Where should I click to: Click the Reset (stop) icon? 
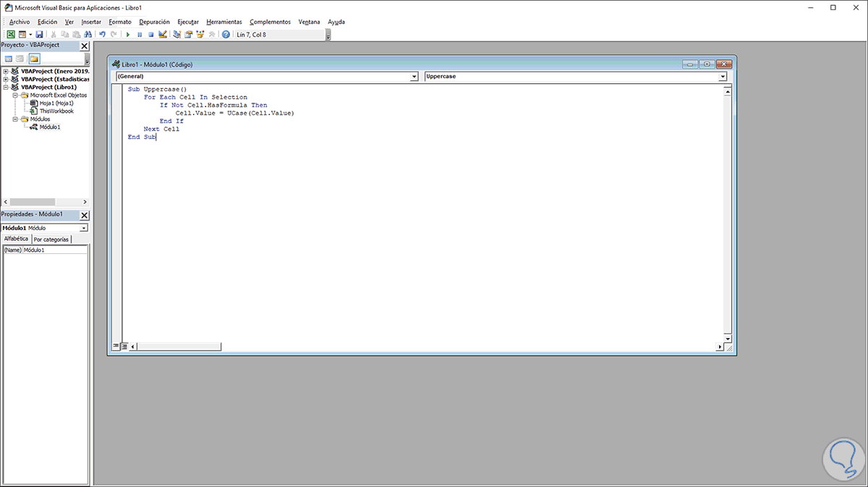pos(150,34)
